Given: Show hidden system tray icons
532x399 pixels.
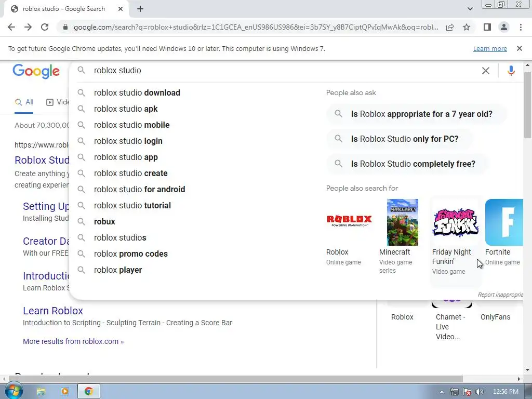Looking at the screenshot, I should pyautogui.click(x=442, y=392).
